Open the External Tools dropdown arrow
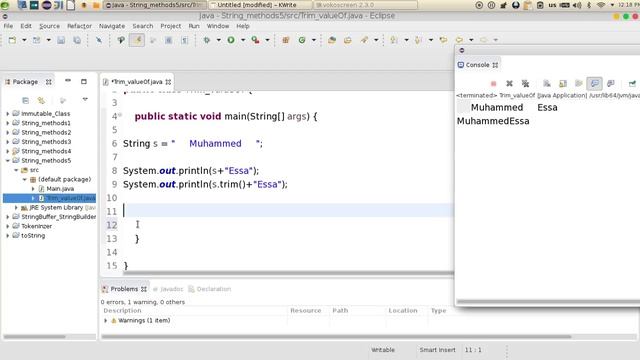The image size is (640, 360). coord(267,40)
